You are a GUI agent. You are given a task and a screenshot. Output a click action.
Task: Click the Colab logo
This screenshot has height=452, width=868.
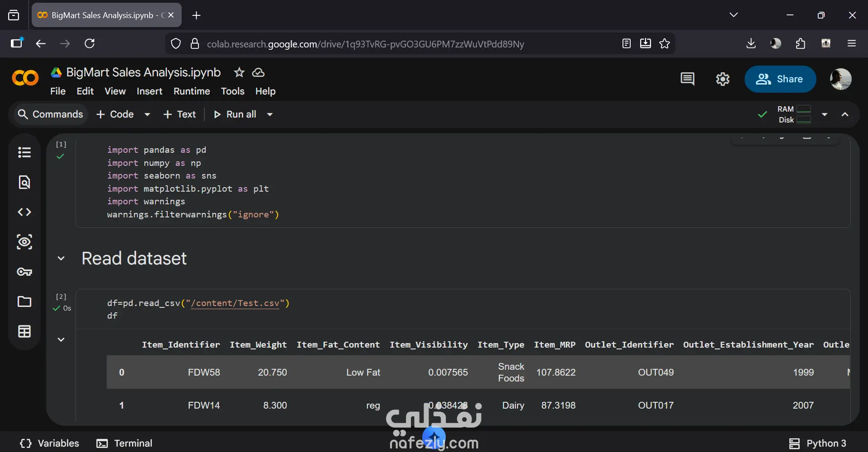click(x=25, y=78)
